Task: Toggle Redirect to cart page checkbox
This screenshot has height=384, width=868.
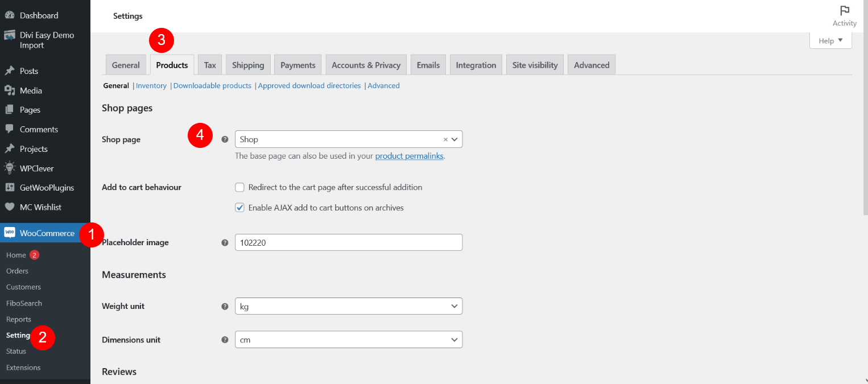Action: [x=239, y=187]
